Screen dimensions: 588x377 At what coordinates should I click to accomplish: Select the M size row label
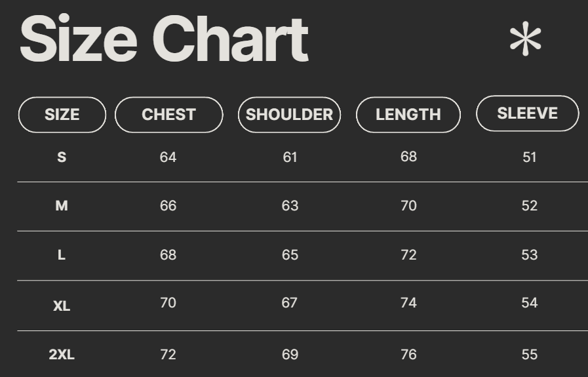tap(62, 206)
